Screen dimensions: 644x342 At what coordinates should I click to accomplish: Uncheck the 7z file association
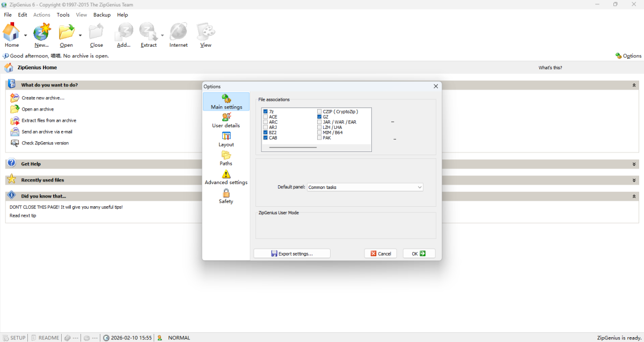pos(266,112)
